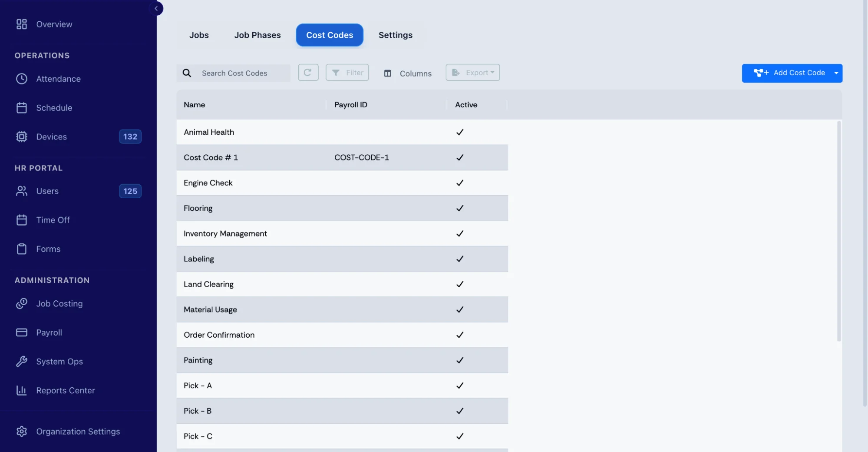Focus the Search Cost Codes field

234,73
